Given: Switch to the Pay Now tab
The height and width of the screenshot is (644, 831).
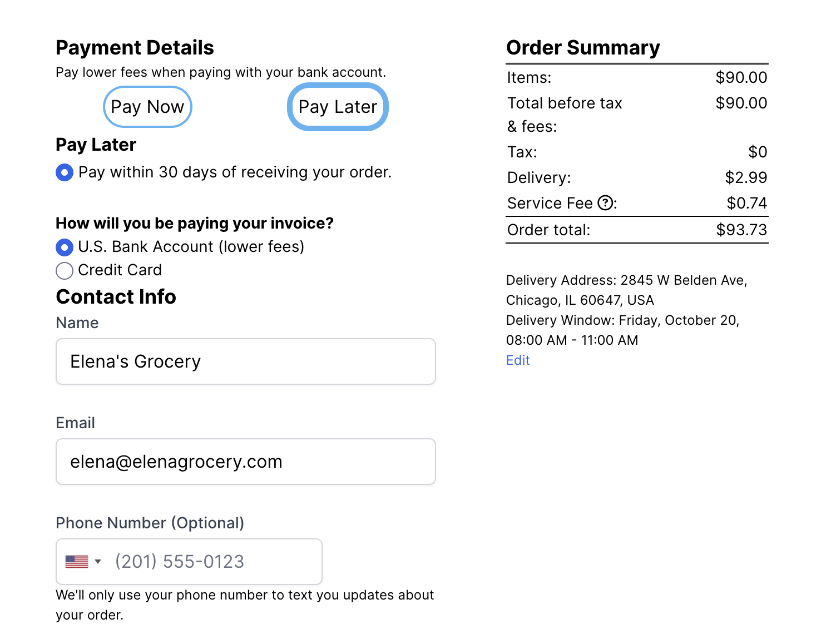Looking at the screenshot, I should 147,107.
